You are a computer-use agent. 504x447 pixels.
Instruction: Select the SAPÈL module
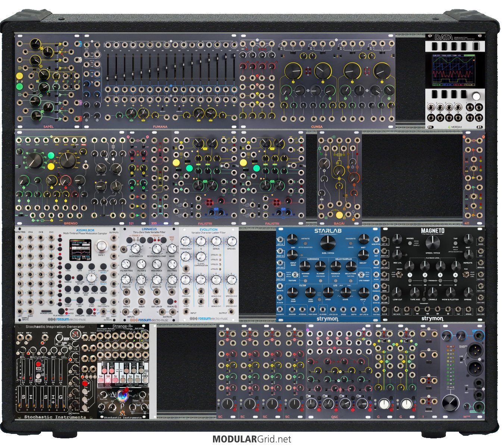pos(48,81)
